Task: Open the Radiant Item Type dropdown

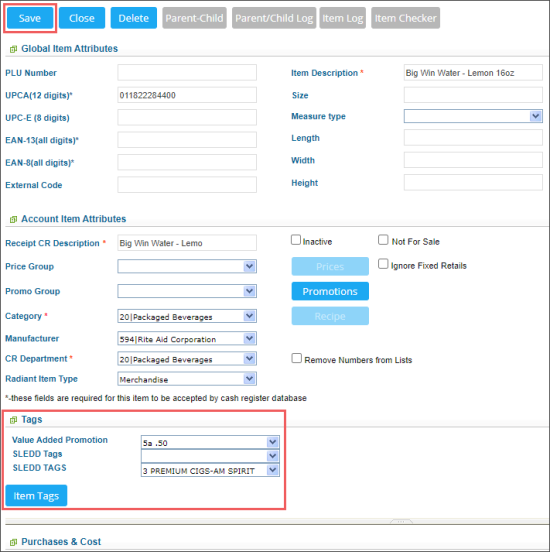Action: tap(187, 379)
